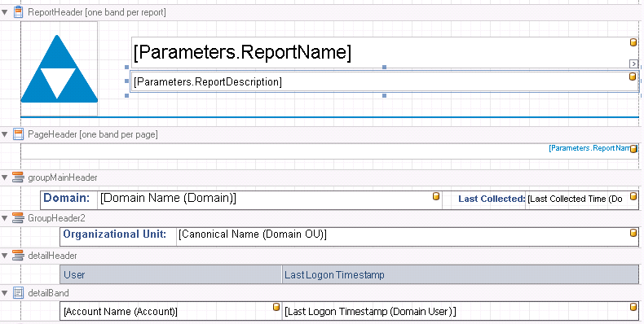Click database icon on Account Name field
Screen dimensions: 644x324
click(x=276, y=307)
